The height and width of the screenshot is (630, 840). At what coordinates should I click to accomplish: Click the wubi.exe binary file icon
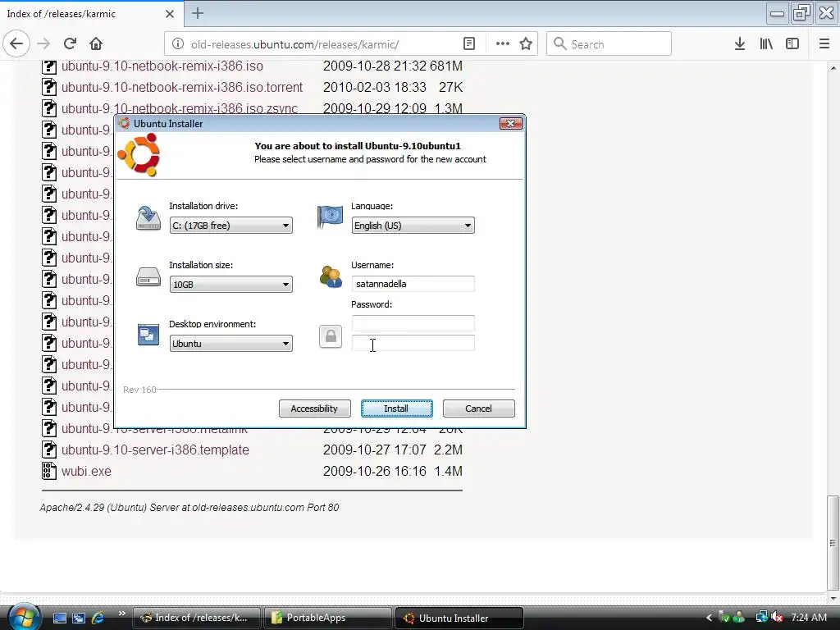[49, 471]
